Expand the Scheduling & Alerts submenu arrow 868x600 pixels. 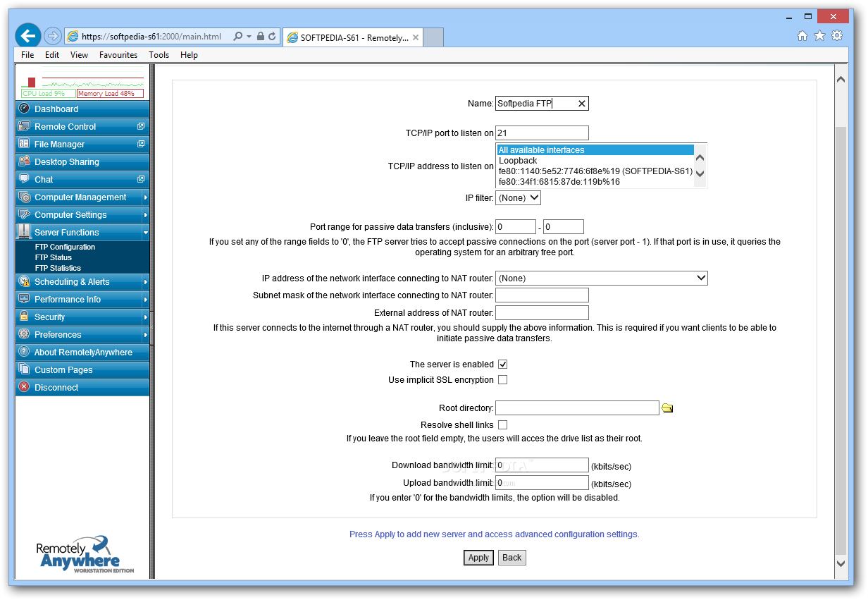(145, 282)
